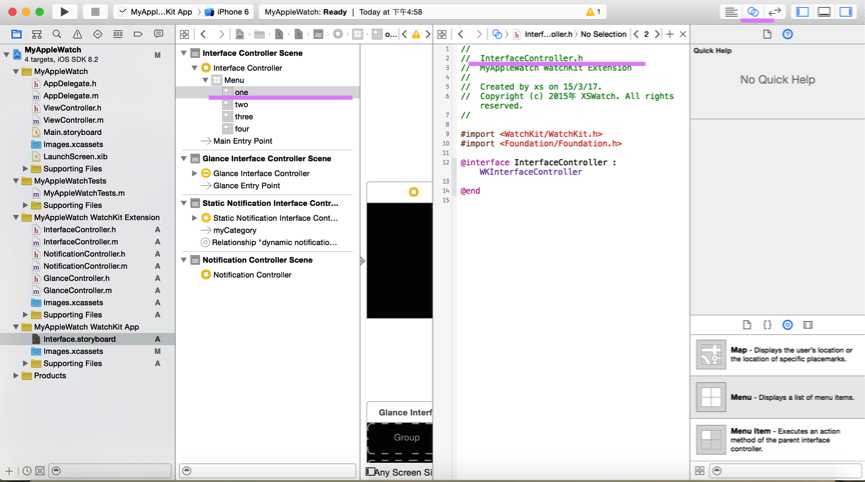Click the object library filter field

click(786, 471)
